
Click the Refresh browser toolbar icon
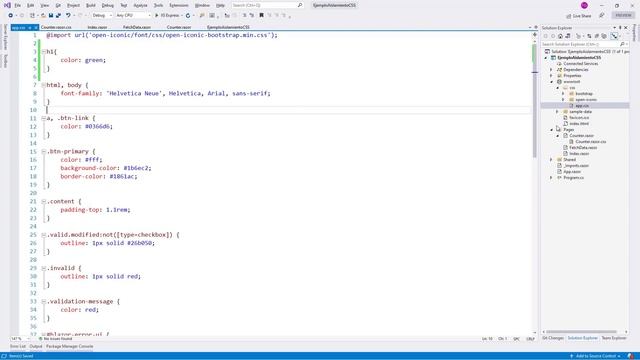point(188,16)
